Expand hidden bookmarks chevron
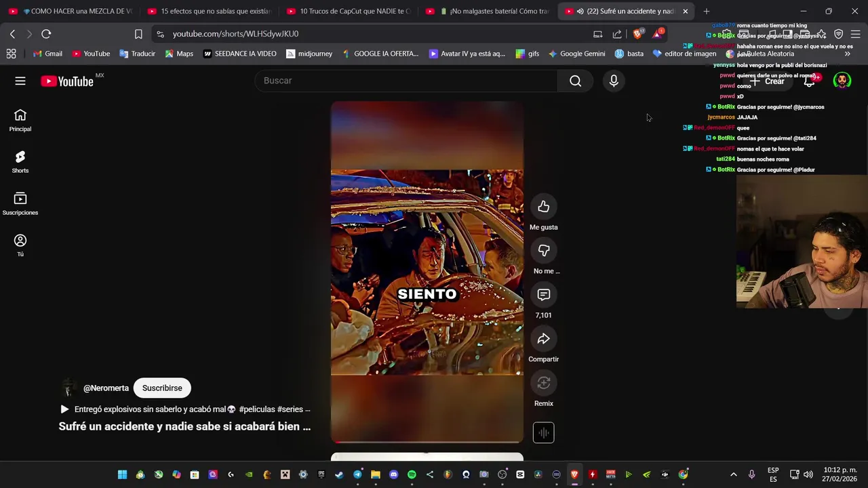The height and width of the screenshot is (488, 868). [847, 54]
